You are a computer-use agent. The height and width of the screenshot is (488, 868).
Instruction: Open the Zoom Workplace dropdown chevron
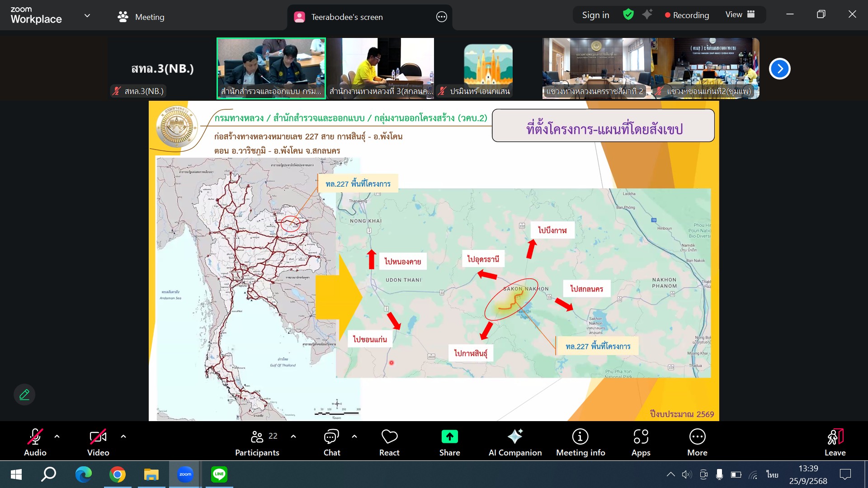click(87, 16)
